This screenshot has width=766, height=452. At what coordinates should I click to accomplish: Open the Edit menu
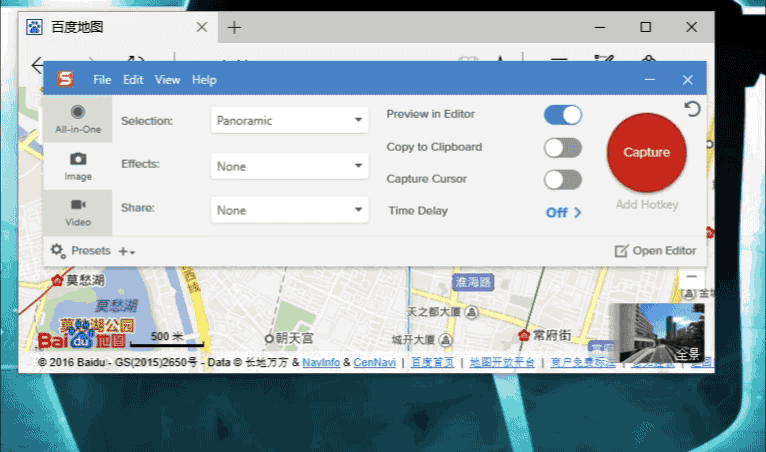click(133, 80)
